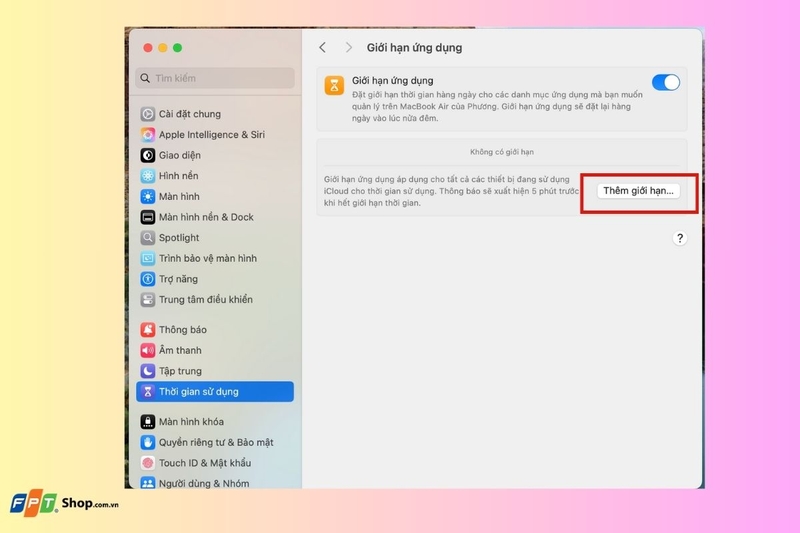The width and height of the screenshot is (800, 533).
Task: Select Tập trung in sidebar
Action: [x=215, y=371]
